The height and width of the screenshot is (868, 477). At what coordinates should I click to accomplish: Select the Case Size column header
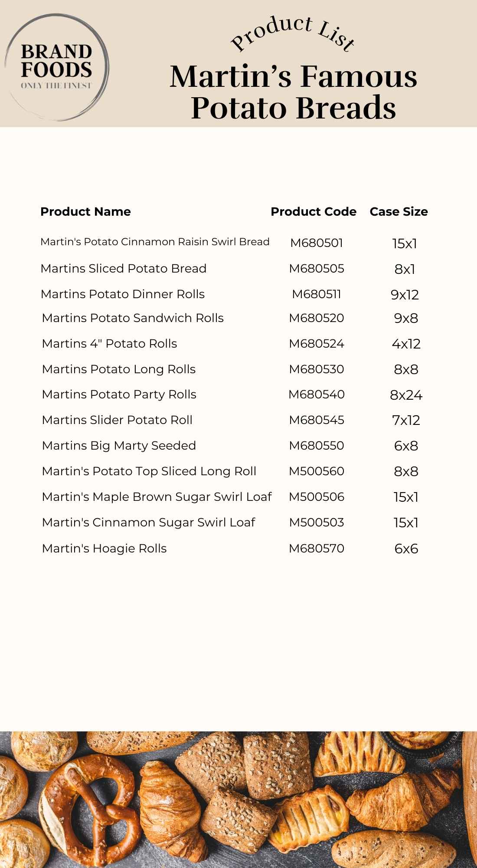tap(399, 212)
